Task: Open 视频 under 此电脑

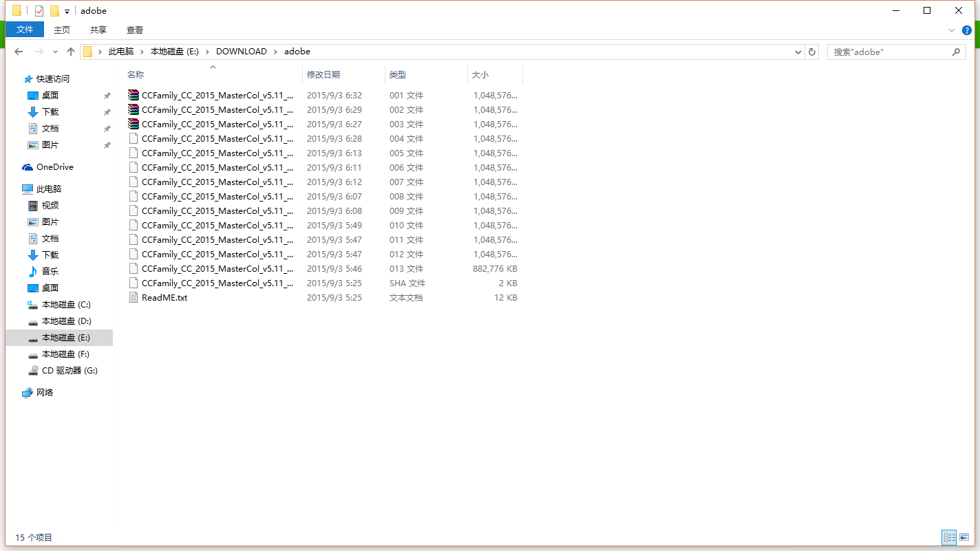Action: pyautogui.click(x=50, y=206)
